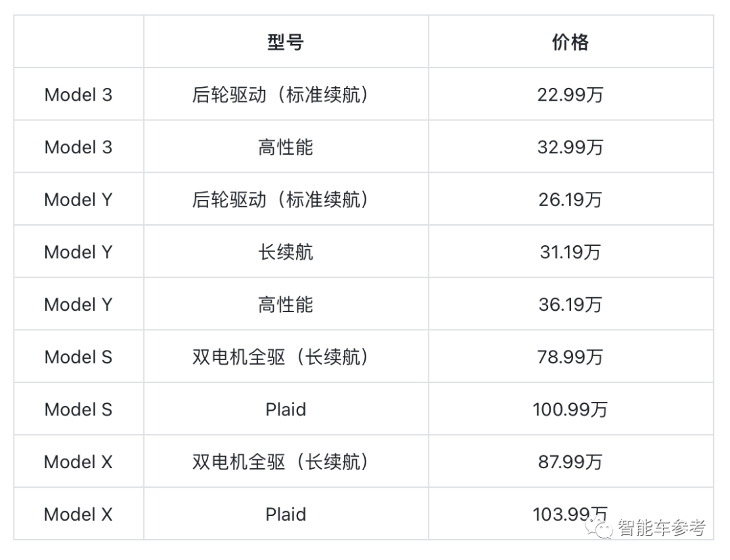Click the 36.19万 price cell
The width and height of the screenshot is (730, 560).
(x=570, y=305)
